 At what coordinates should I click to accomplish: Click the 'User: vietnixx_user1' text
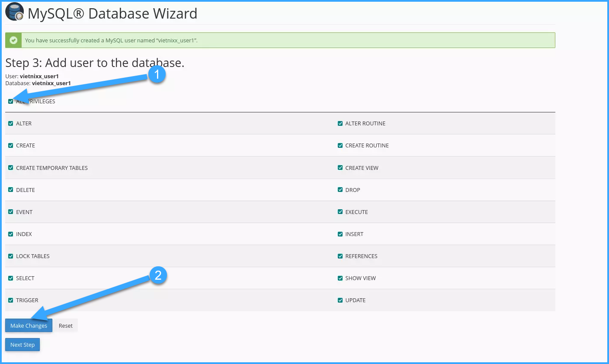click(32, 77)
